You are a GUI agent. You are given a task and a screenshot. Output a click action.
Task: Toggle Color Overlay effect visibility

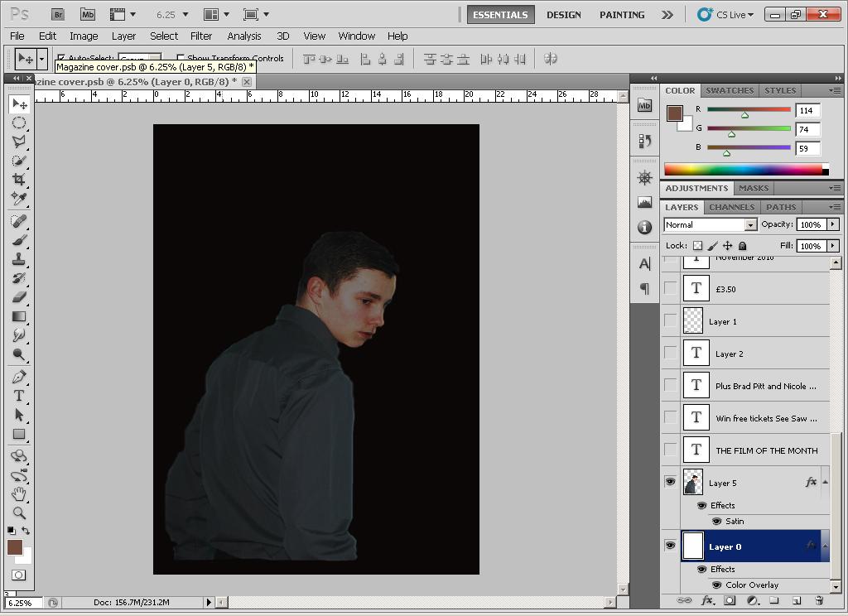click(x=717, y=585)
